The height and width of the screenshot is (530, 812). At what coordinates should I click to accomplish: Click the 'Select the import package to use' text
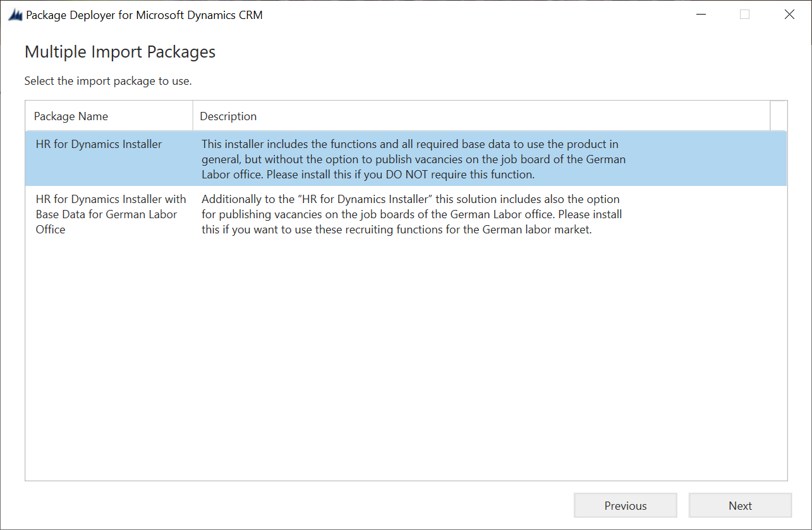click(x=108, y=81)
